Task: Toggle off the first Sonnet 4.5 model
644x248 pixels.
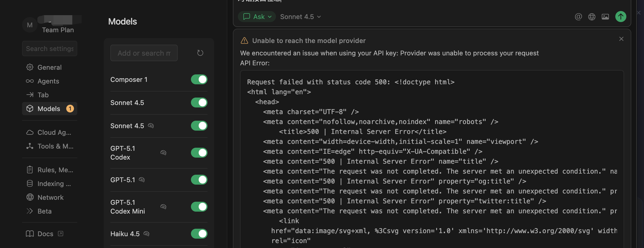Action: 199,103
